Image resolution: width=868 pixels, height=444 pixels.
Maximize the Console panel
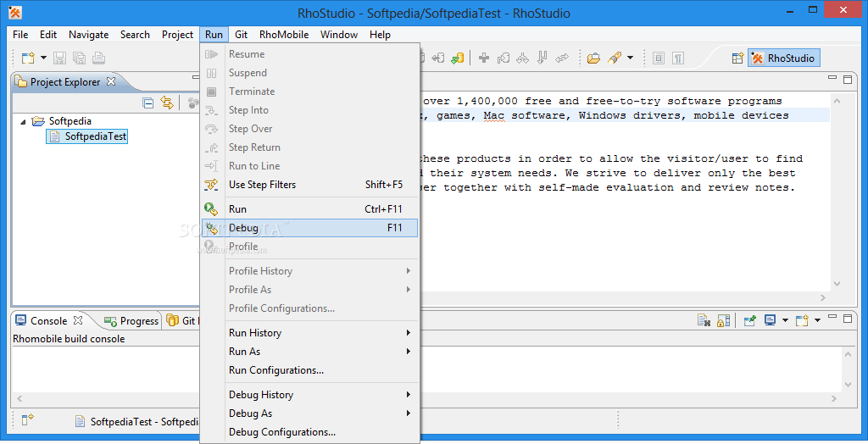(848, 319)
